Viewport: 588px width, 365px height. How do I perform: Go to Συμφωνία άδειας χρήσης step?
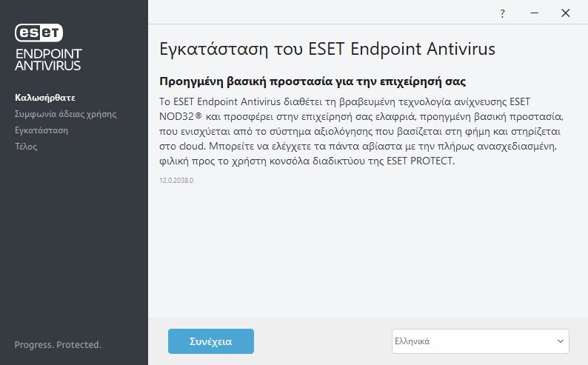click(65, 114)
